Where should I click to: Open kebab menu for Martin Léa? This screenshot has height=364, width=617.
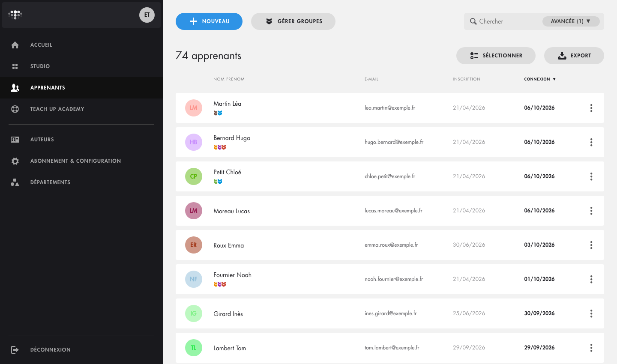coord(591,108)
